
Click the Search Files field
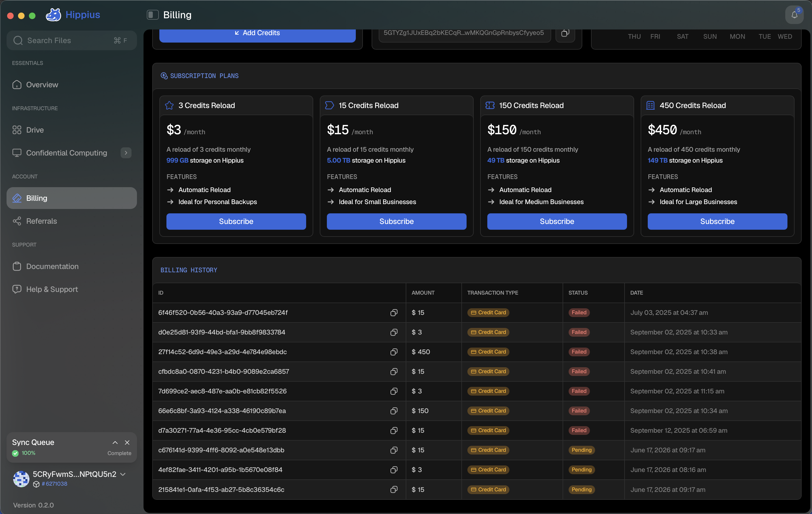click(71, 40)
